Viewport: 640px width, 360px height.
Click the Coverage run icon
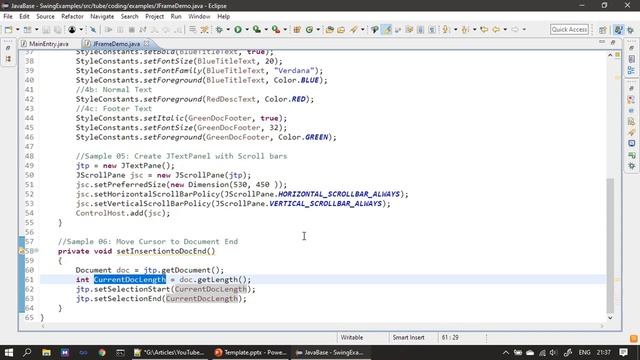pos(257,29)
